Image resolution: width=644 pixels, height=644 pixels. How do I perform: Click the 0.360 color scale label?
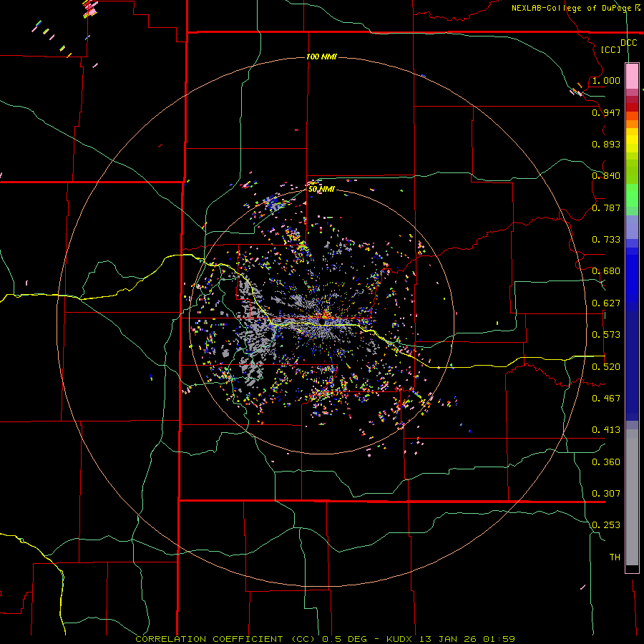pyautogui.click(x=606, y=462)
